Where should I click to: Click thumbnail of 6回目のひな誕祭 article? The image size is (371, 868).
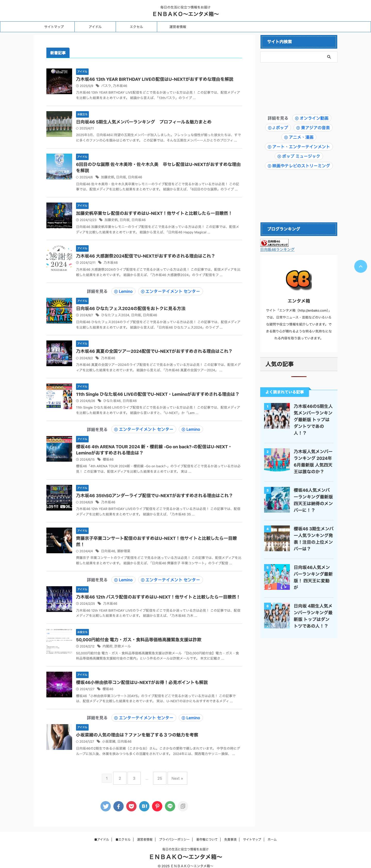[59, 166]
